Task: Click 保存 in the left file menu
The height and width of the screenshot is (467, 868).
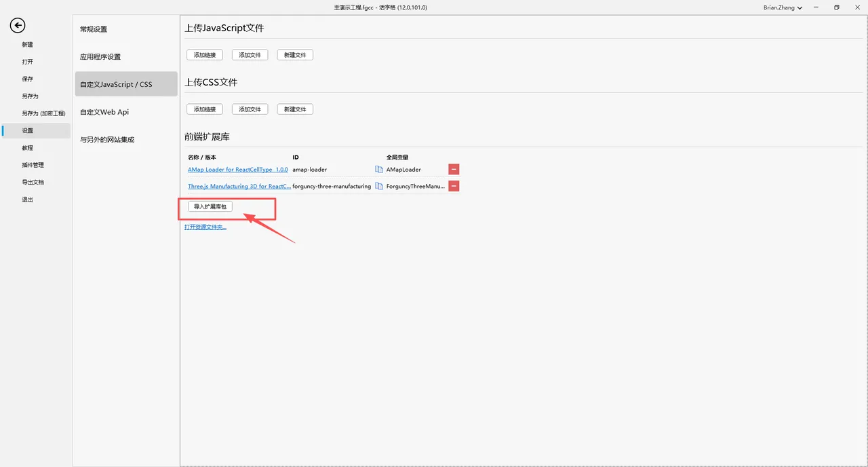Action: tap(27, 79)
